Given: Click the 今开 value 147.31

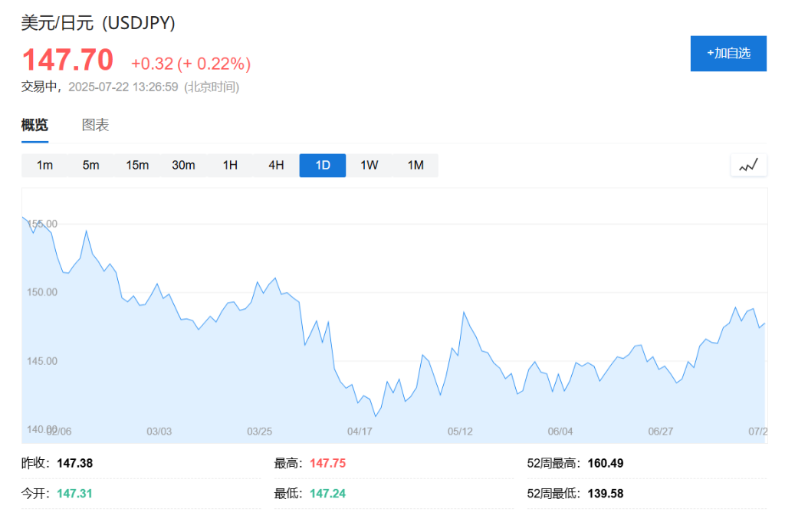Looking at the screenshot, I should point(74,494).
